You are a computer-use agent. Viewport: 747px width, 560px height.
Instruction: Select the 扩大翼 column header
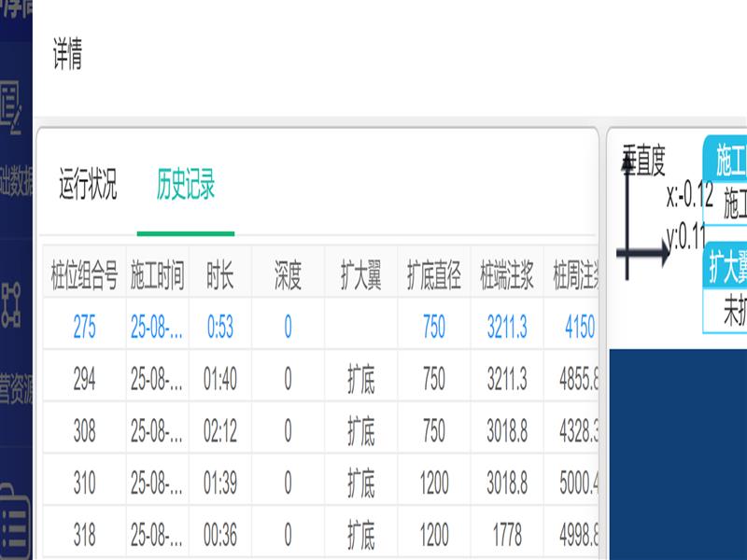(x=360, y=275)
